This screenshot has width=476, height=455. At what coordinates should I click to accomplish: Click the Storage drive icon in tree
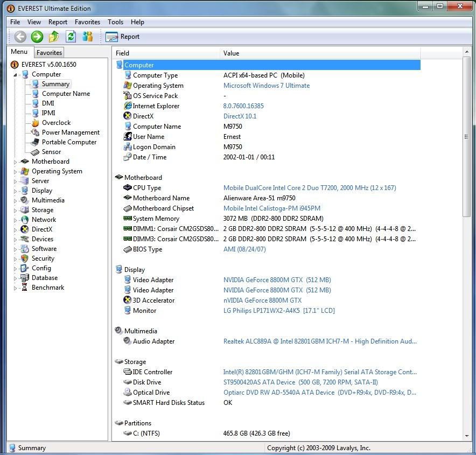pyautogui.click(x=25, y=210)
